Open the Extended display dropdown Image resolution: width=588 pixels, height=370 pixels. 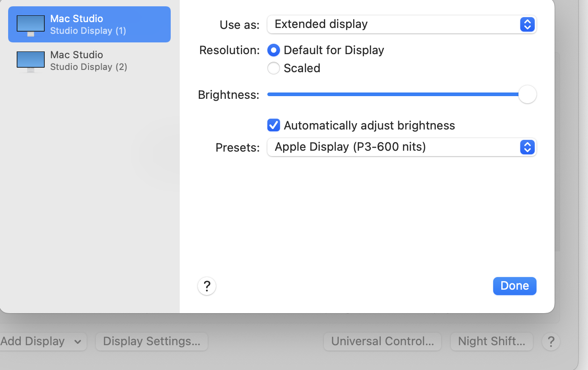coord(401,24)
